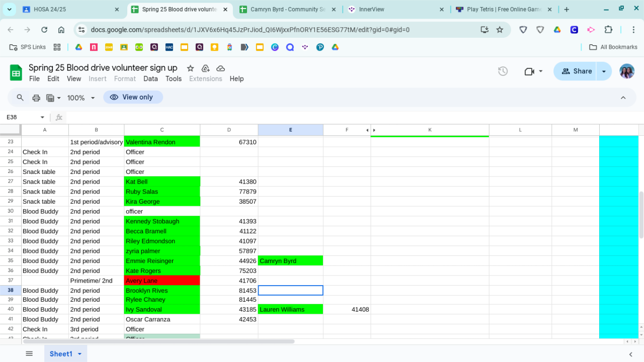Viewport: 644px width, 362px height.
Task: Open the Extensions puzzle icon
Action: [608, 30]
